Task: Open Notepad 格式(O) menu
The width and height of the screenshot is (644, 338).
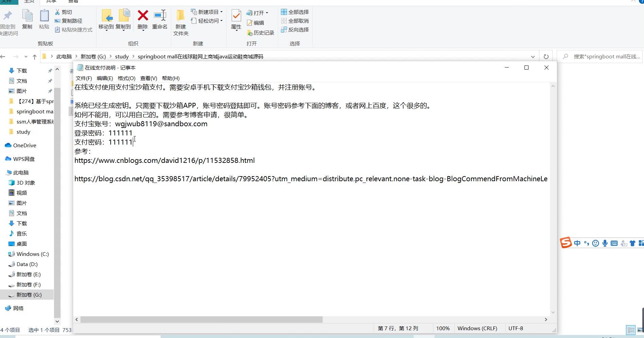Action: (127, 78)
